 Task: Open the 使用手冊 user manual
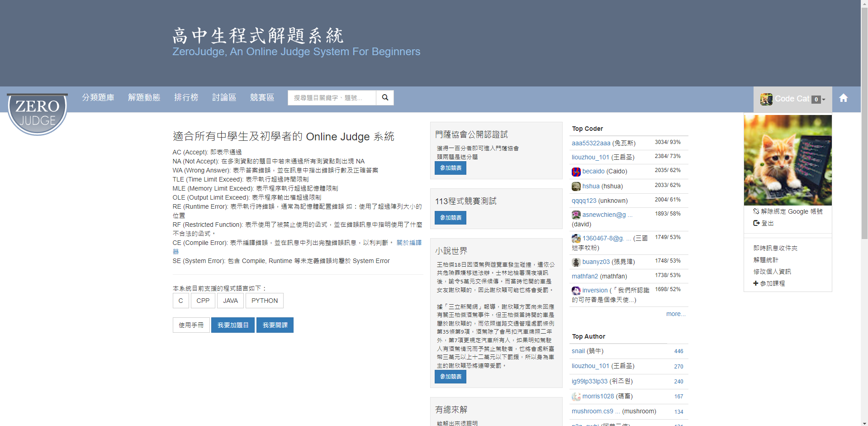tap(191, 325)
